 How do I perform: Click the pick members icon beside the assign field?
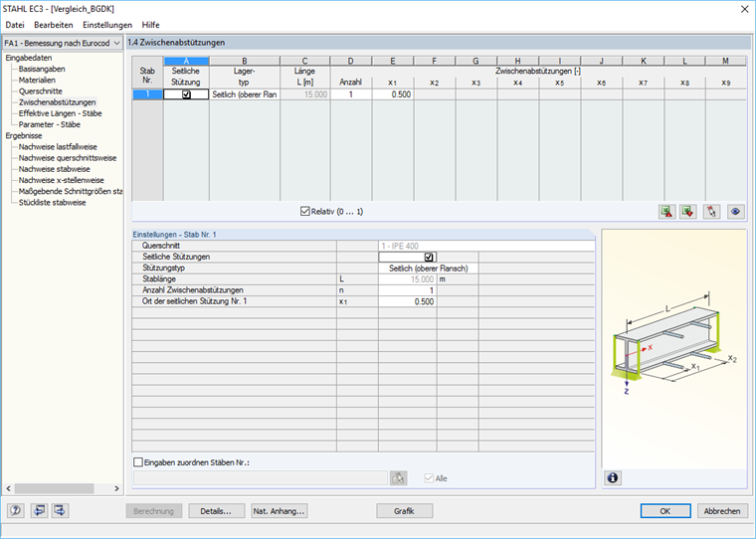coord(398,477)
